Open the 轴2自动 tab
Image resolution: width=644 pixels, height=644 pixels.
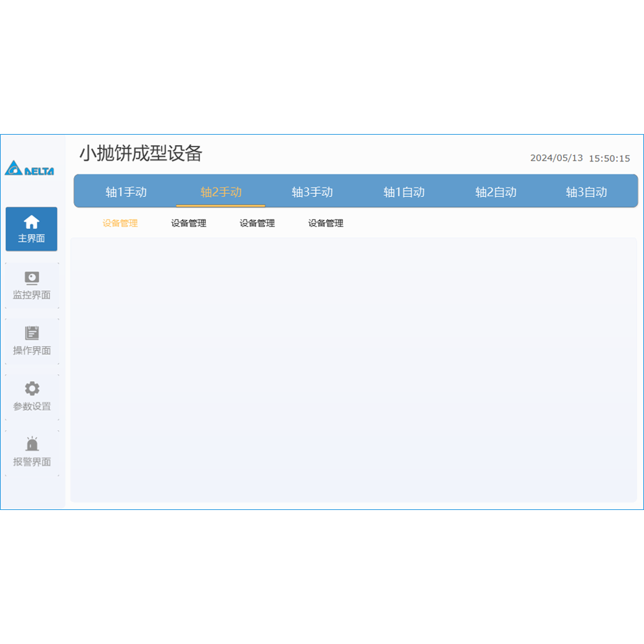click(x=496, y=192)
